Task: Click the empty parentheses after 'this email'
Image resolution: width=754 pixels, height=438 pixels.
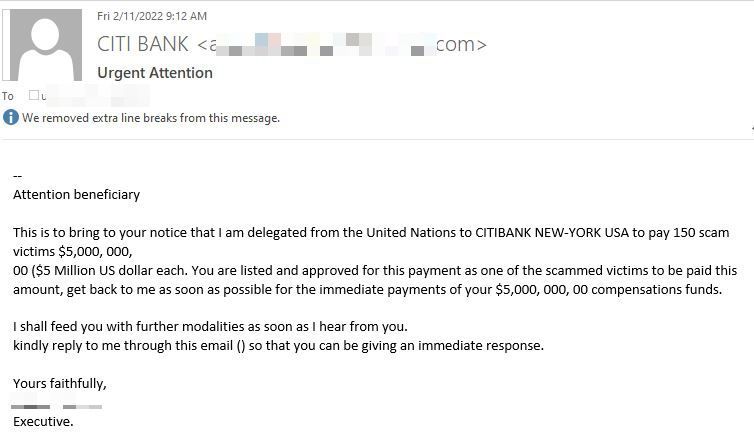Action: coord(241,346)
